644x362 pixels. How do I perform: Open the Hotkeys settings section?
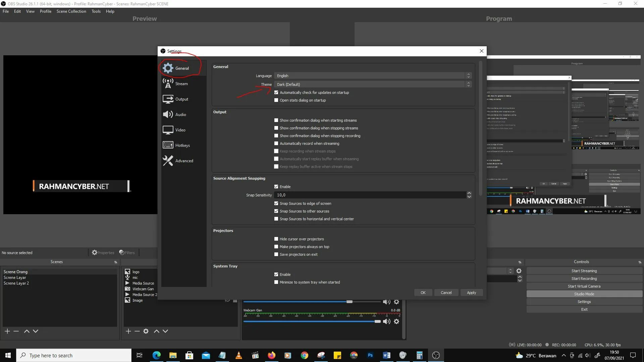182,145
